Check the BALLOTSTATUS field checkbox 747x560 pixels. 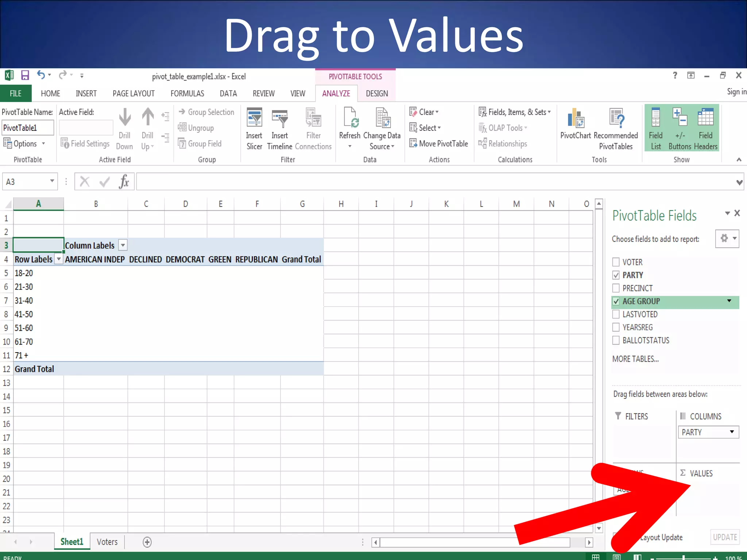pos(616,341)
